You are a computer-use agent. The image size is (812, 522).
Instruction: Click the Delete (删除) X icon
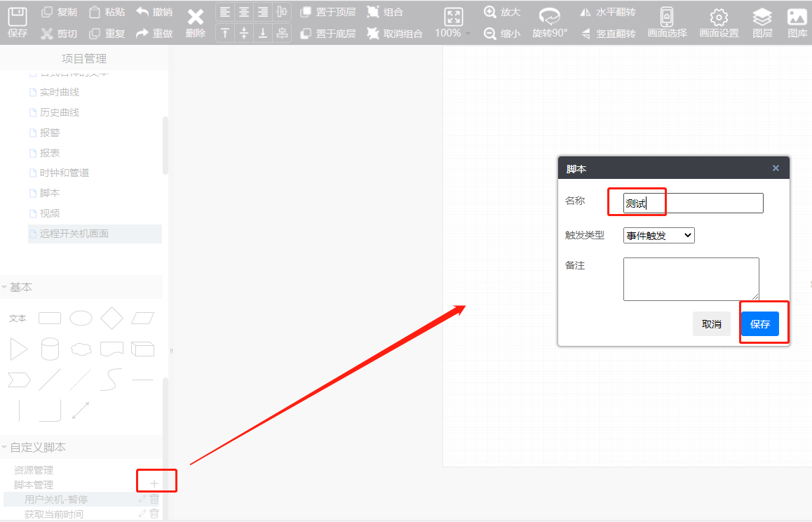tap(196, 18)
